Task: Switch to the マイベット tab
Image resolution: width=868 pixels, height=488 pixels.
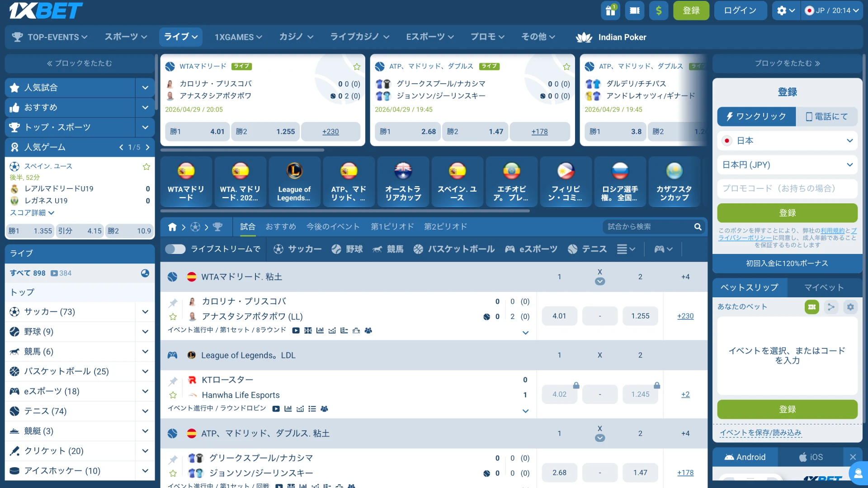Action: 824,288
